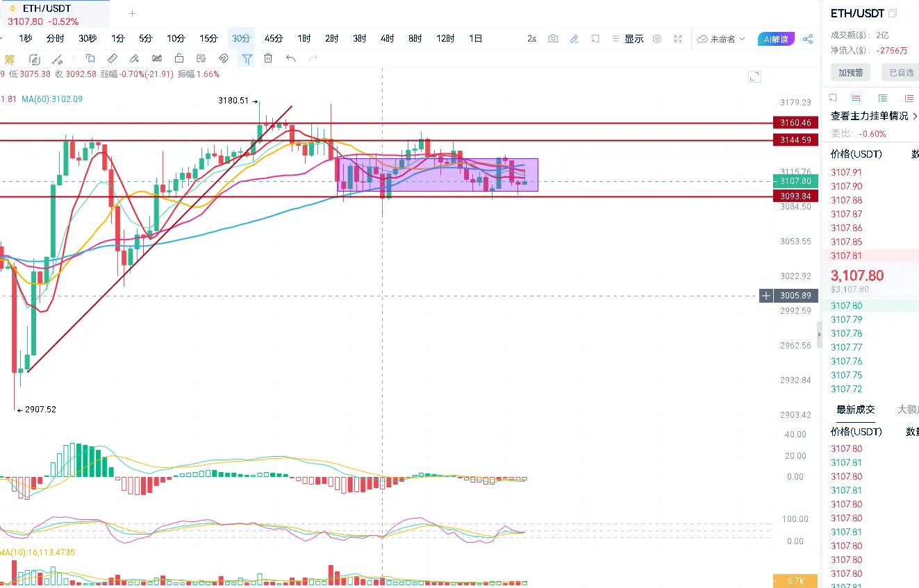Switch order book to combined buy-sell view
This screenshot has width=919, height=588.
pos(856,98)
